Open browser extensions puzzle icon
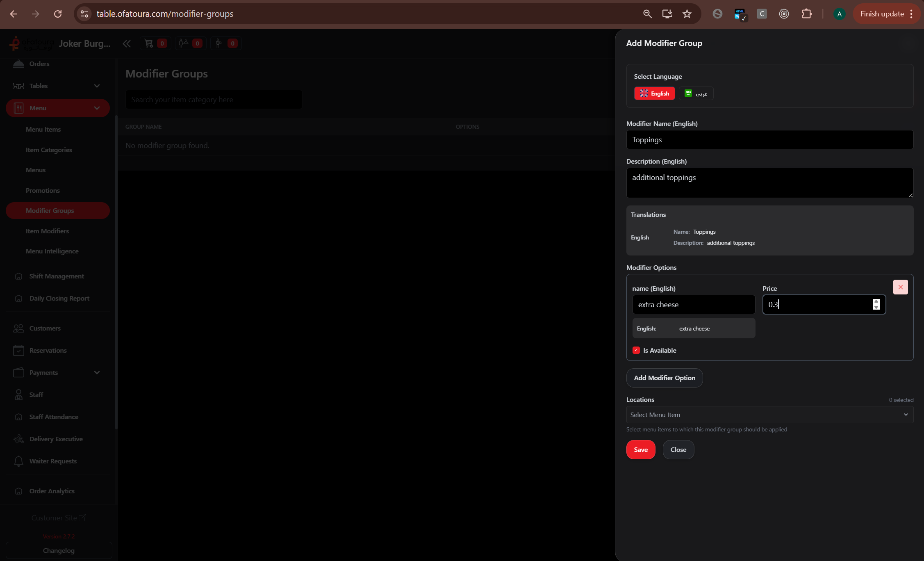 coord(806,14)
